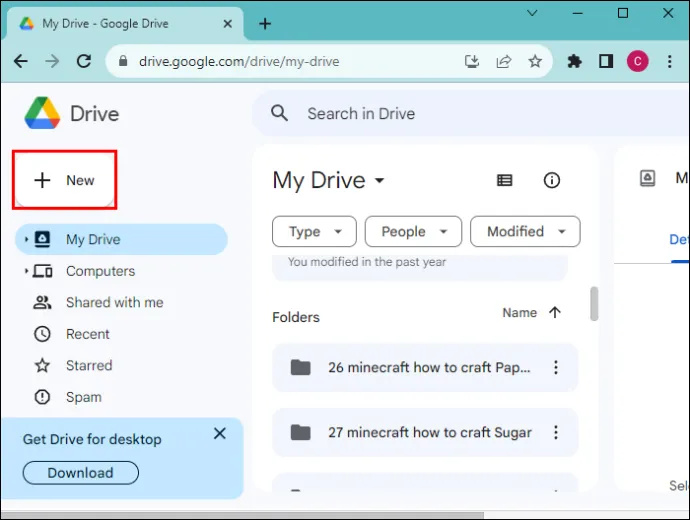Viewport: 690px width, 520px height.
Task: Click the search magnifier icon
Action: pyautogui.click(x=279, y=114)
